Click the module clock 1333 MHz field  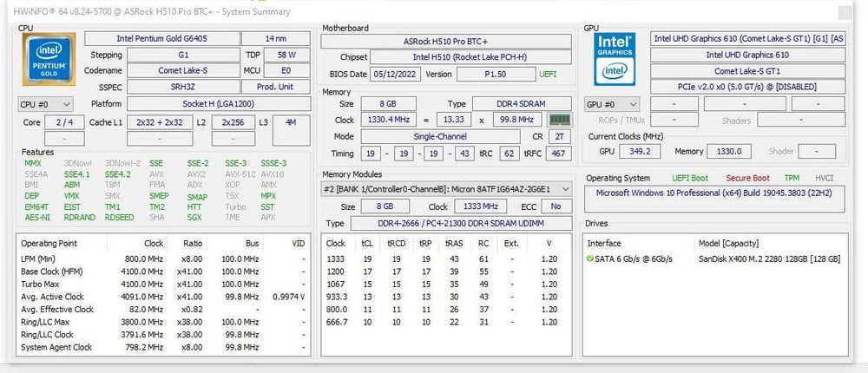coord(481,206)
